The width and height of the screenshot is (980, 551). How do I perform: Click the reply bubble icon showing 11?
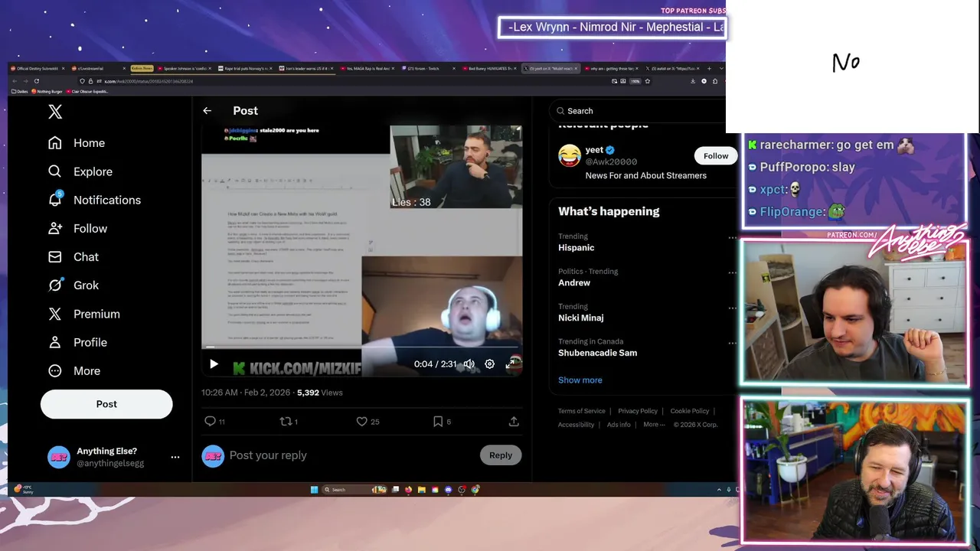[x=214, y=422]
